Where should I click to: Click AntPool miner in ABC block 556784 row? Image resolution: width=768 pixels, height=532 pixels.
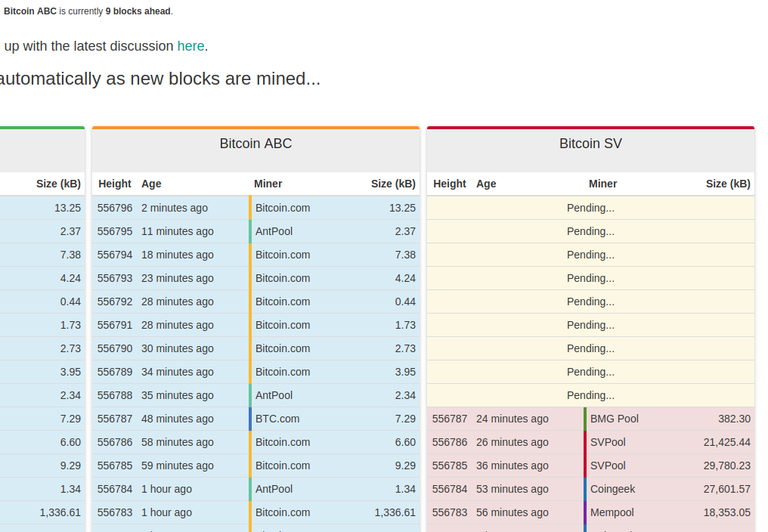[x=274, y=490]
